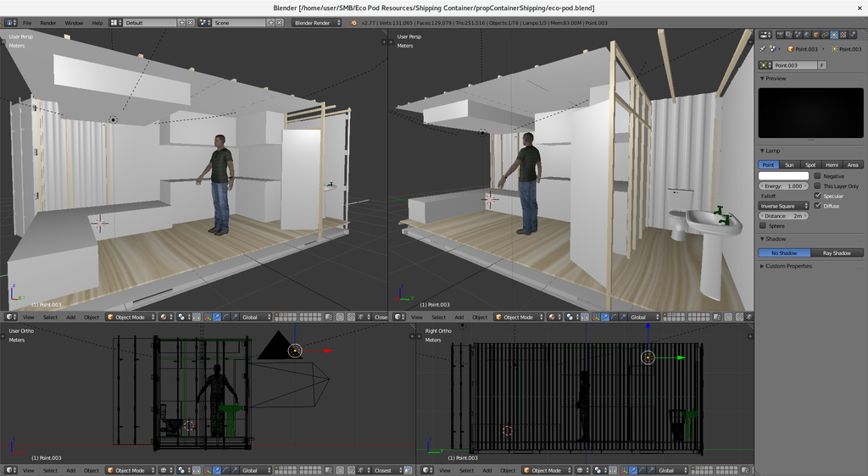Delete the Default screen layout
This screenshot has height=476, width=868.
(191, 23)
